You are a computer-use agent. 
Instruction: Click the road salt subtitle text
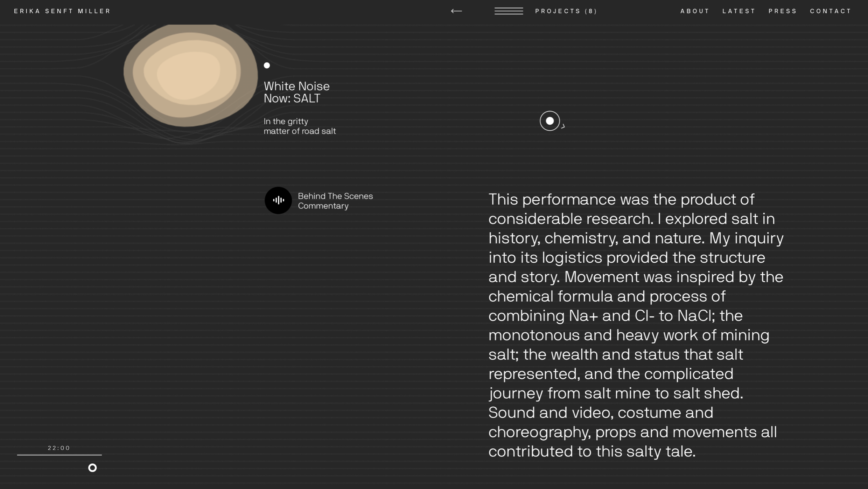coord(300,126)
